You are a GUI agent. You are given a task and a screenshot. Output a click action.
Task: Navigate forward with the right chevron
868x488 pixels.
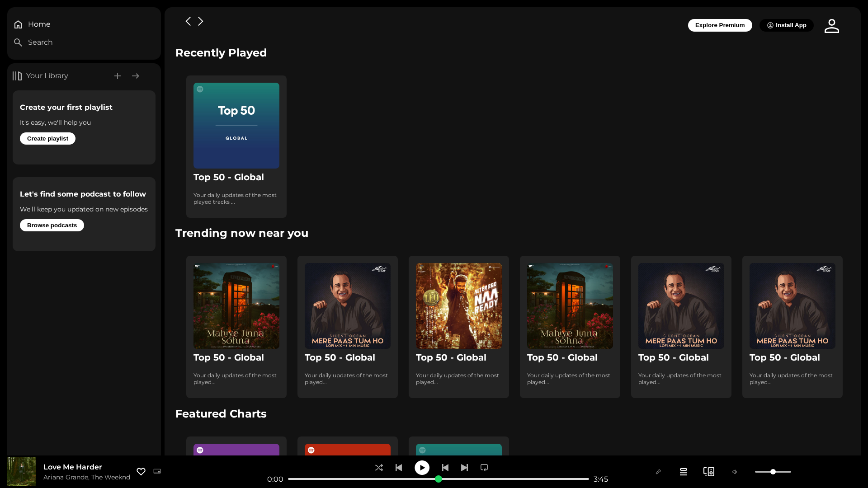click(x=201, y=21)
